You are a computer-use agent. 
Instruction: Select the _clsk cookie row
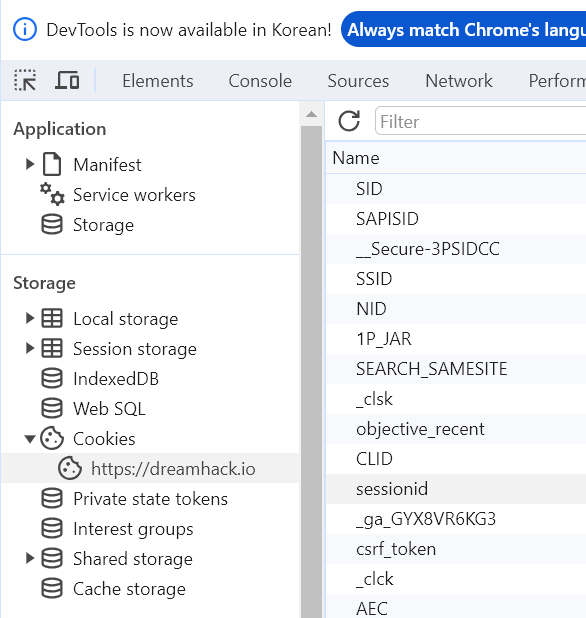point(456,399)
